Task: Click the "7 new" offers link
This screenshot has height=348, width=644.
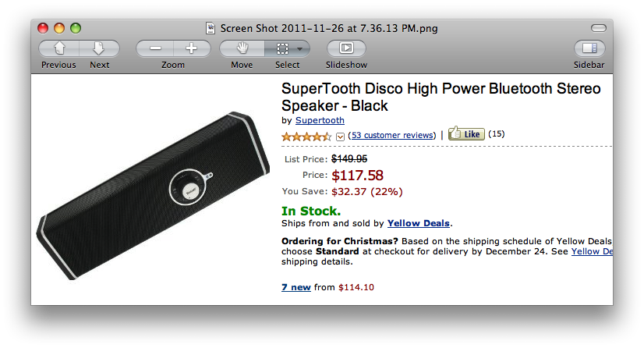Action: pyautogui.click(x=296, y=287)
